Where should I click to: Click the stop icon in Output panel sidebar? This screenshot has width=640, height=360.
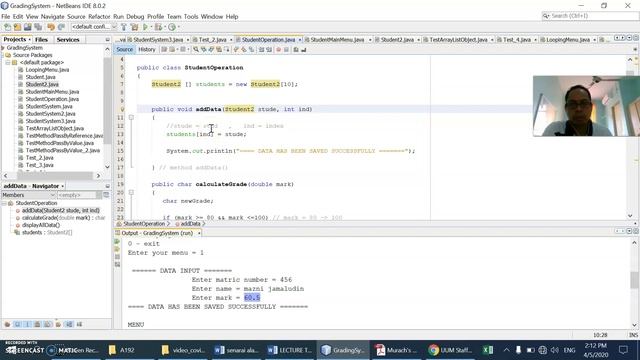118,257
